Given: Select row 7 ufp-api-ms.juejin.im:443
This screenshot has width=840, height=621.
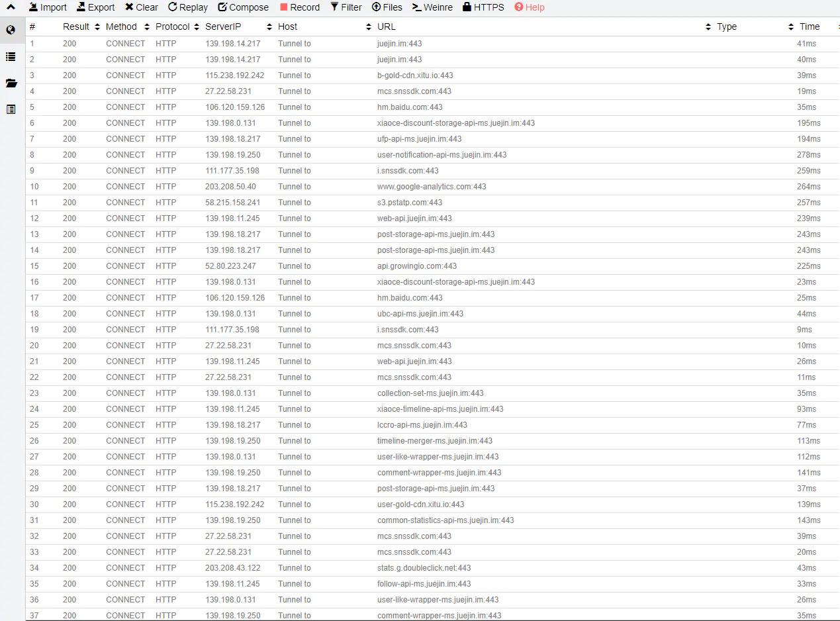Looking at the screenshot, I should coord(432,139).
